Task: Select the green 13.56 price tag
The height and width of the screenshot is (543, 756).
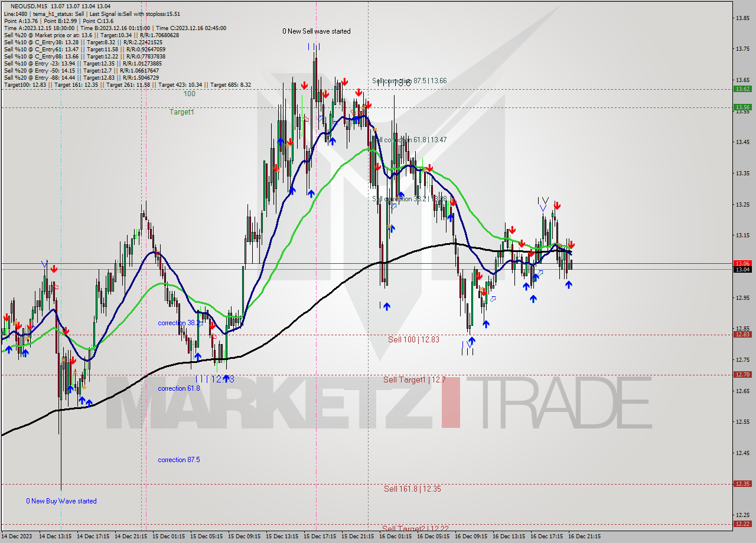Action: (x=742, y=107)
